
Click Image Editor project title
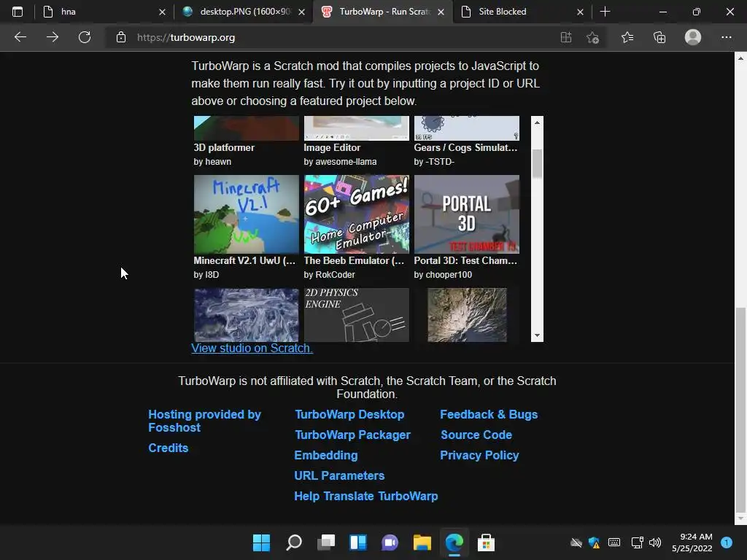[332, 147]
